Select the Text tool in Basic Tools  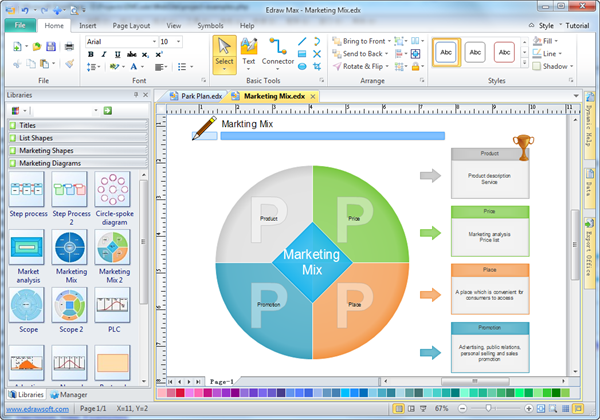[249, 52]
